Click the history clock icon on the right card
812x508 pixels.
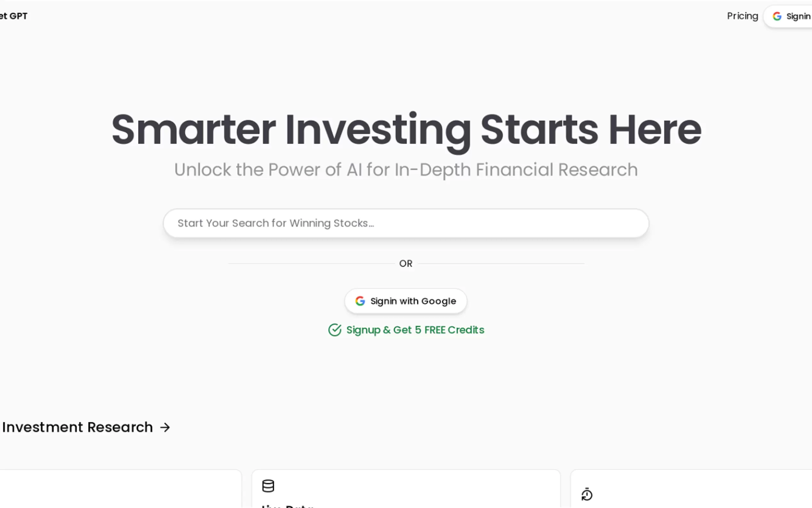click(x=587, y=494)
